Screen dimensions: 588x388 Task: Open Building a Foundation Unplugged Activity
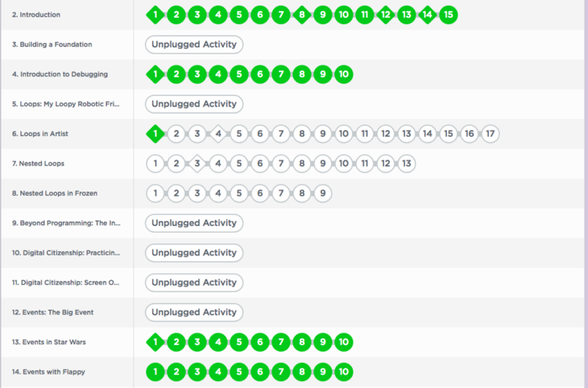point(194,45)
